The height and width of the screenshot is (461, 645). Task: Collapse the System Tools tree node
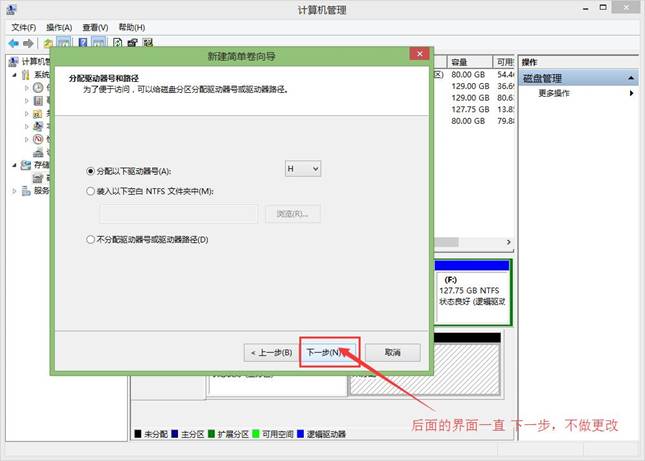(14, 75)
